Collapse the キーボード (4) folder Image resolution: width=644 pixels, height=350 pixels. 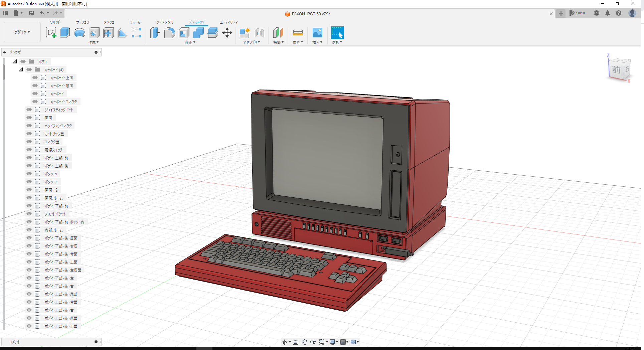pyautogui.click(x=21, y=69)
